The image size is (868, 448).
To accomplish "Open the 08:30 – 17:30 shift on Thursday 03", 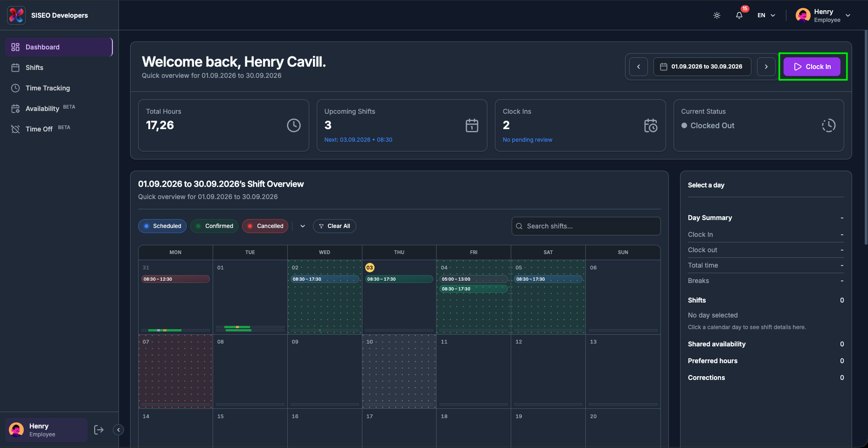I will click(399, 279).
